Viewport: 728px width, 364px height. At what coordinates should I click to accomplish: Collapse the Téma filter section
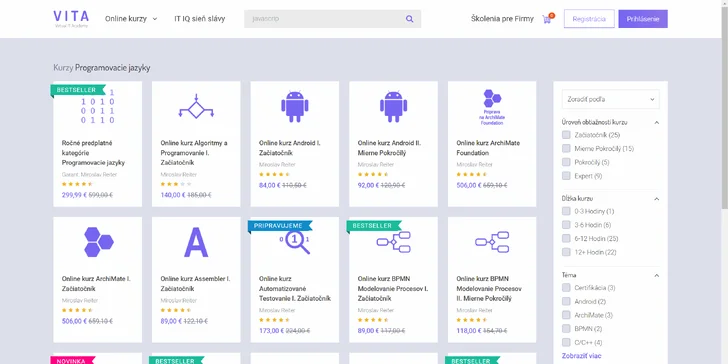point(656,275)
